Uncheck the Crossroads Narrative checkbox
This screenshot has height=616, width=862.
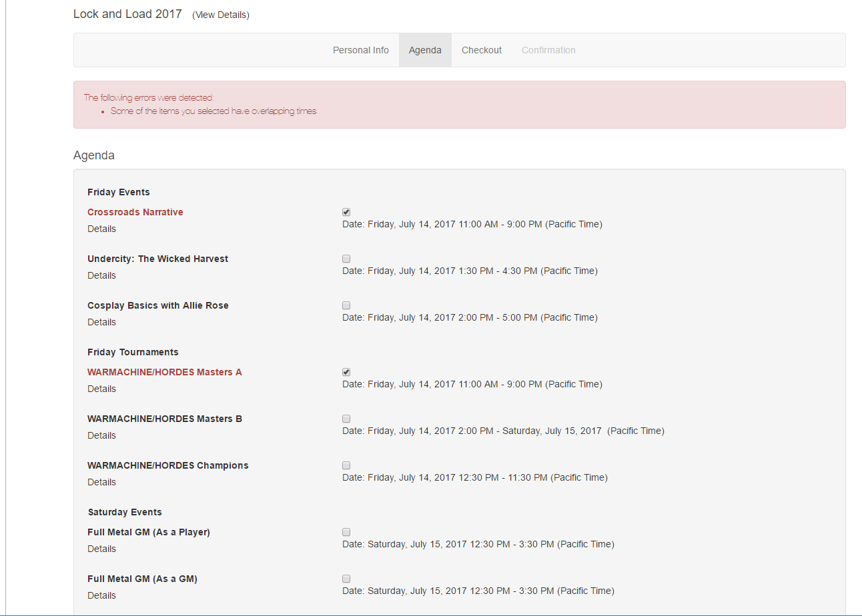346,212
